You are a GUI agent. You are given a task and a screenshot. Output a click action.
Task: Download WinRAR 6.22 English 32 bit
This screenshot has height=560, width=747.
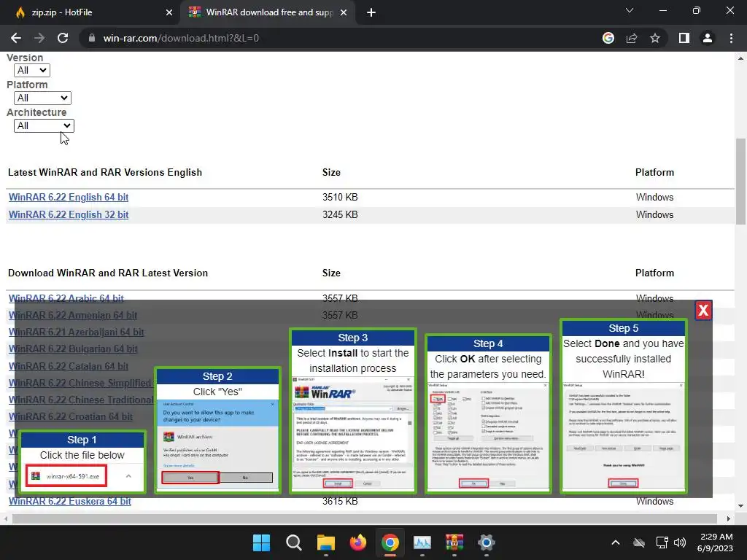pos(69,215)
